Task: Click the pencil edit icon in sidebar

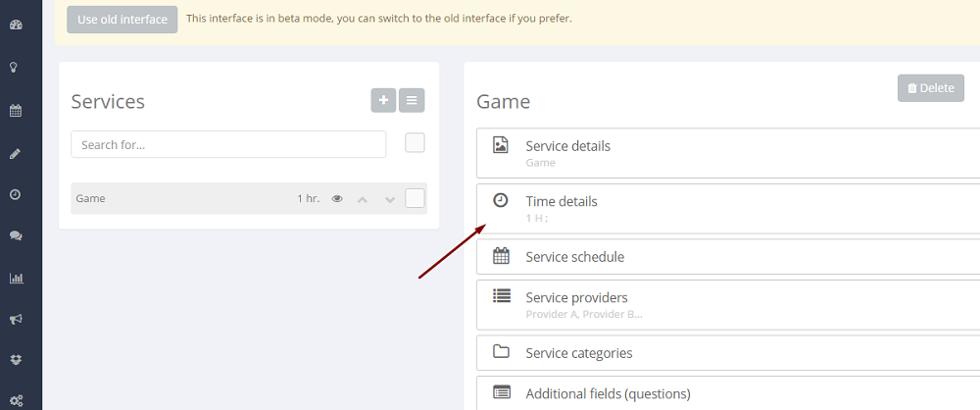Action: click(16, 153)
